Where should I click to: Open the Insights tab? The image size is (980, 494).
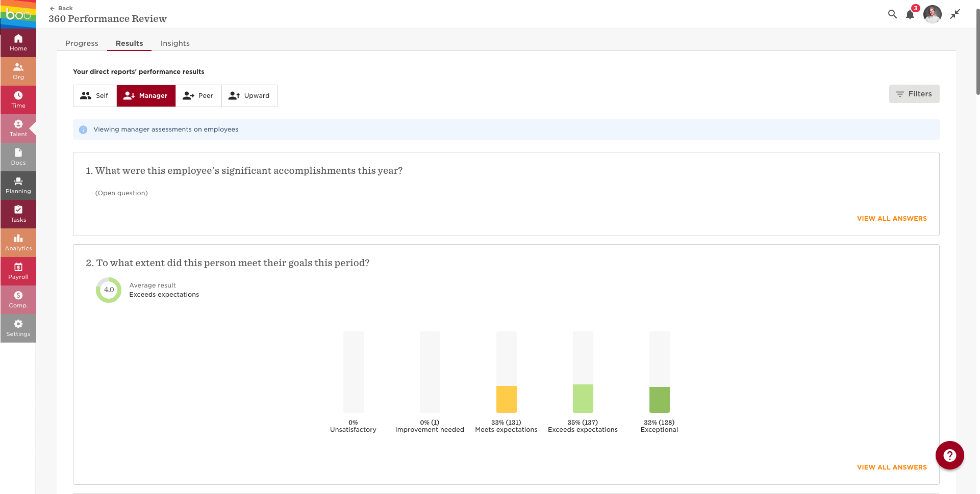175,43
